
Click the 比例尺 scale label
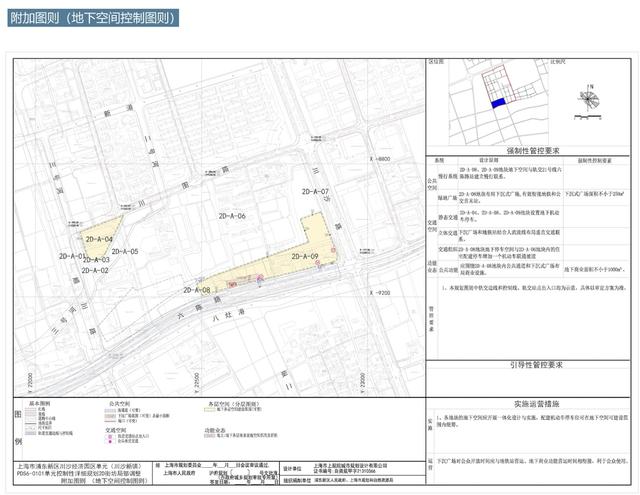point(558,62)
